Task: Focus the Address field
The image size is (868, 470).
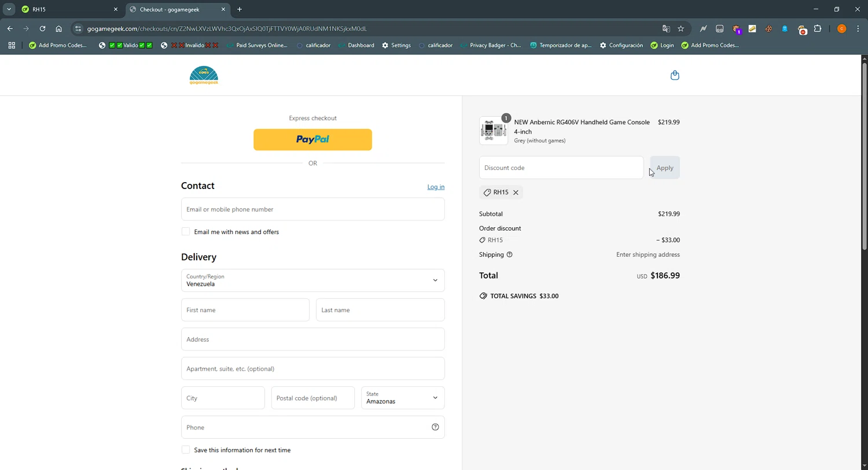Action: [x=312, y=339]
